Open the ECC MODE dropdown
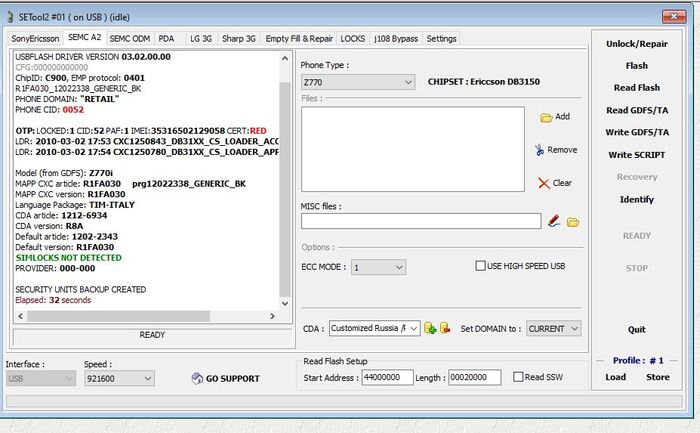700x433 pixels. coord(378,267)
